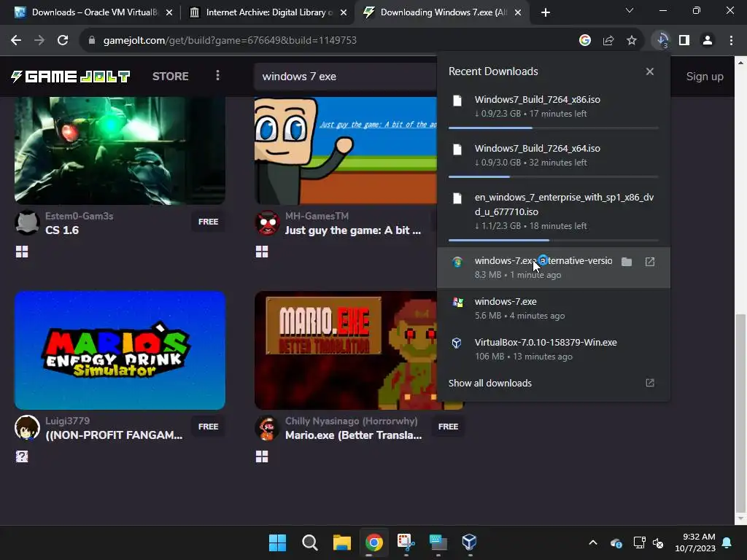The width and height of the screenshot is (747, 560).
Task: Open Chrome three-dot menu
Action: (731, 41)
